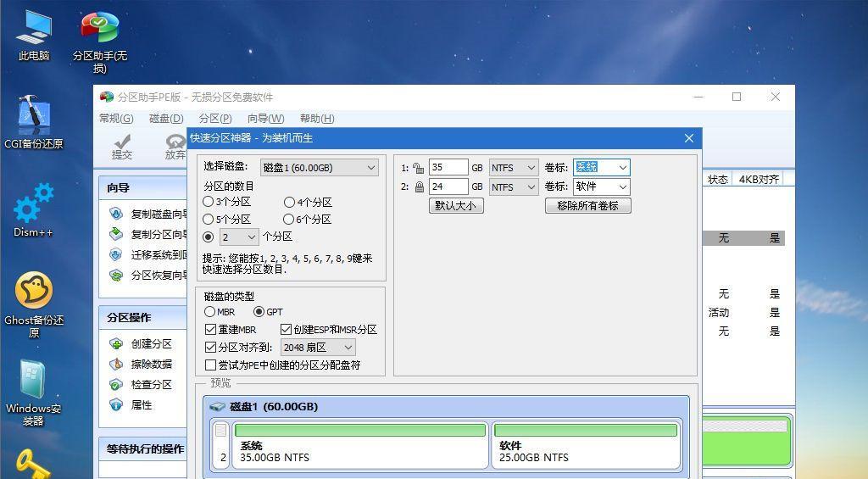Image resolution: width=868 pixels, height=479 pixels.
Task: Choose the GPT disk type
Action: pos(259,312)
